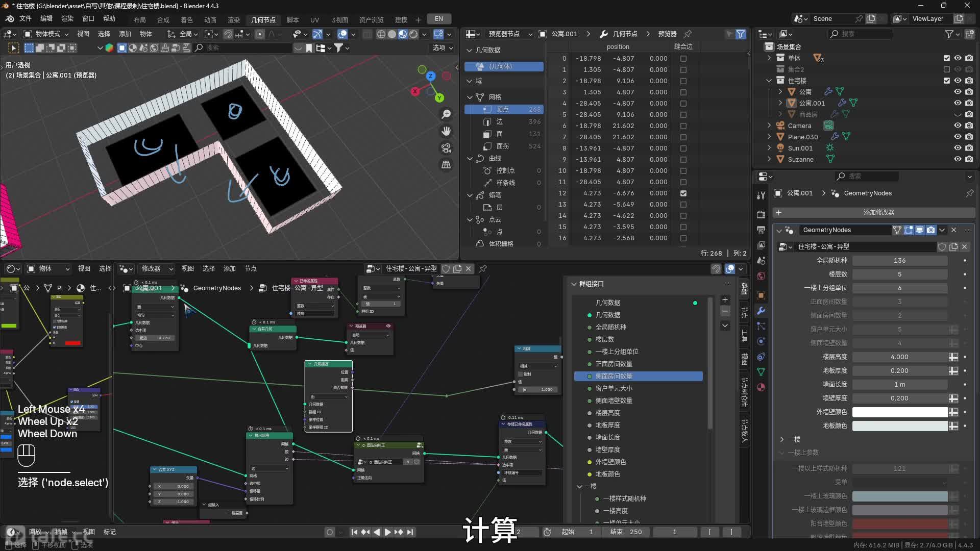This screenshot has width=980, height=551.
Task: Click the viewport pan hand icon
Action: click(x=446, y=131)
